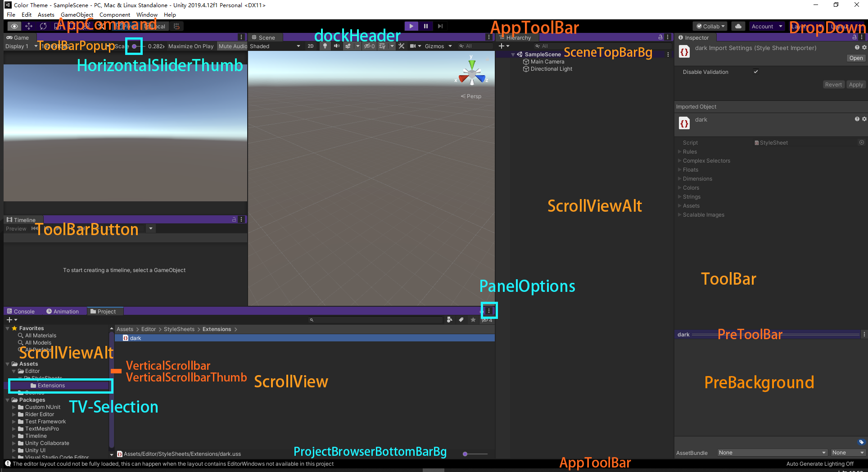This screenshot has width=868, height=472.
Task: Click the search by type icon in Project
Action: [449, 320]
